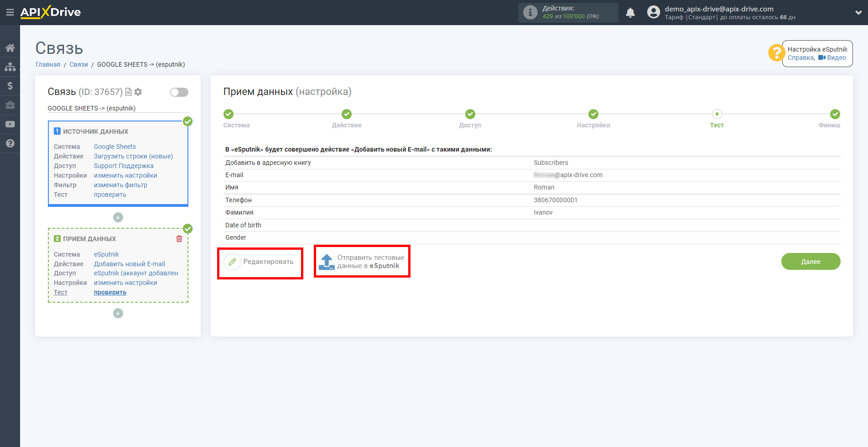Click the green Далее button
868x447 pixels.
tap(811, 262)
